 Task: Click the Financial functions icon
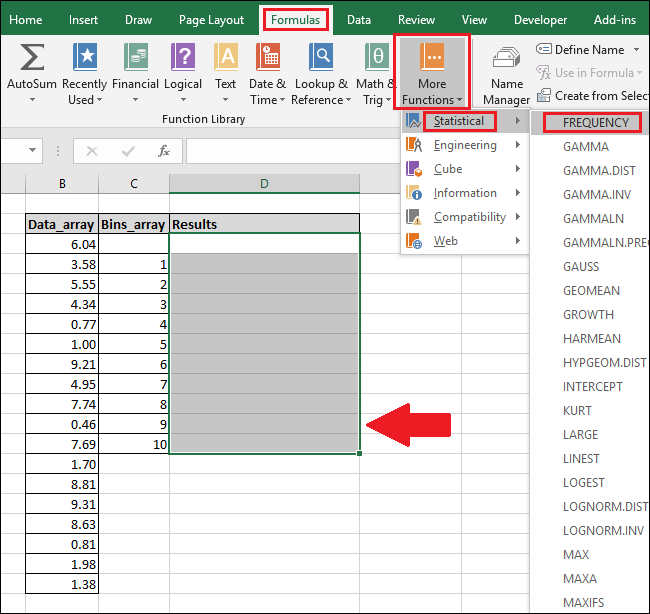coord(134,57)
